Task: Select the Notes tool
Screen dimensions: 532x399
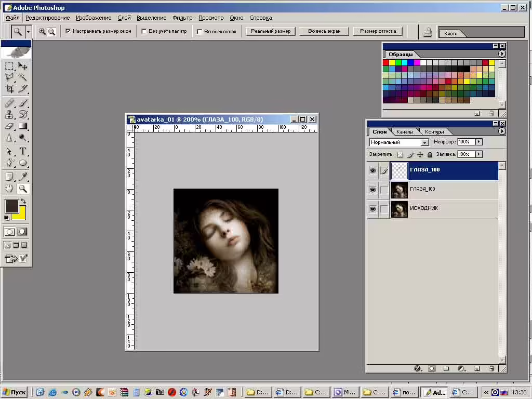Action: tap(9, 177)
